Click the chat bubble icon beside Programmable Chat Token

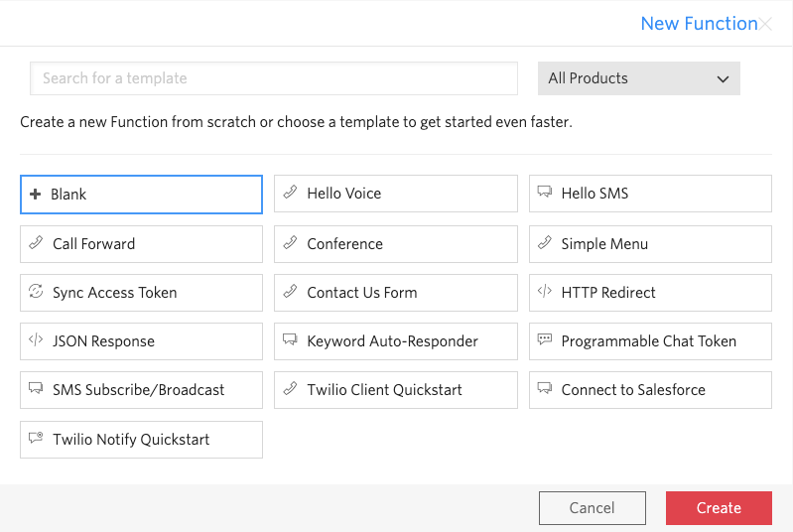(x=544, y=340)
